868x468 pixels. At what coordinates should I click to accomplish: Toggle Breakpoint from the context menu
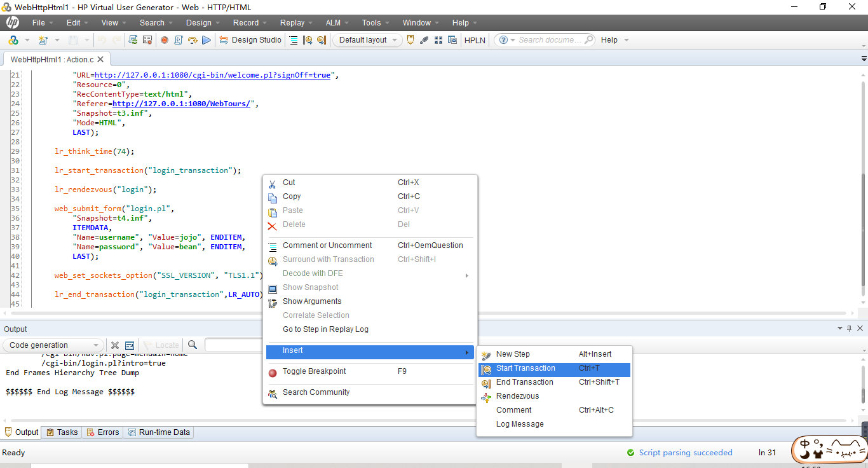pos(370,371)
